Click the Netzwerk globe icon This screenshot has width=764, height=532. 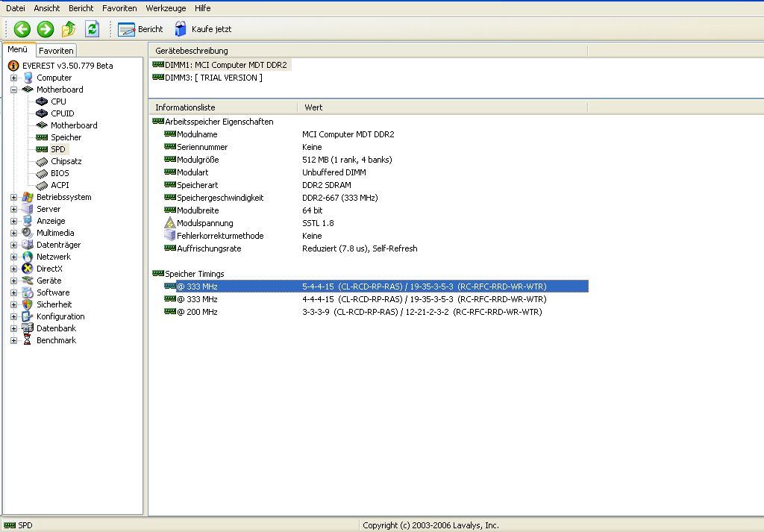coord(28,257)
